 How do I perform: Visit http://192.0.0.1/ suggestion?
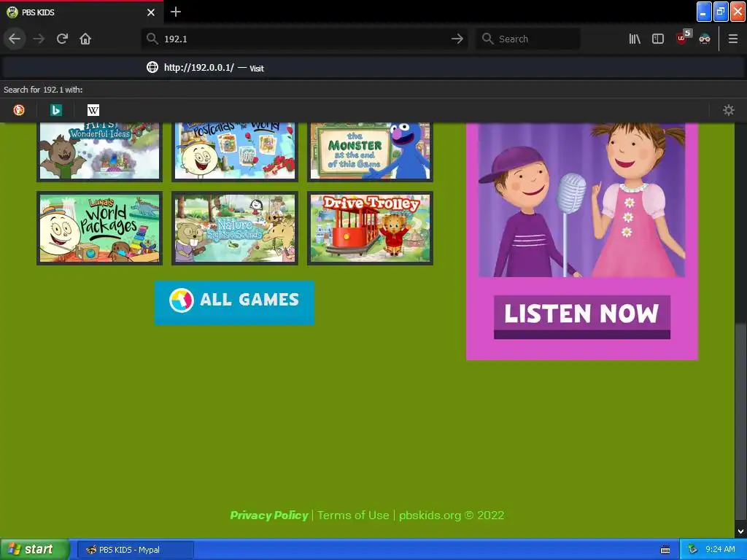pyautogui.click(x=373, y=68)
